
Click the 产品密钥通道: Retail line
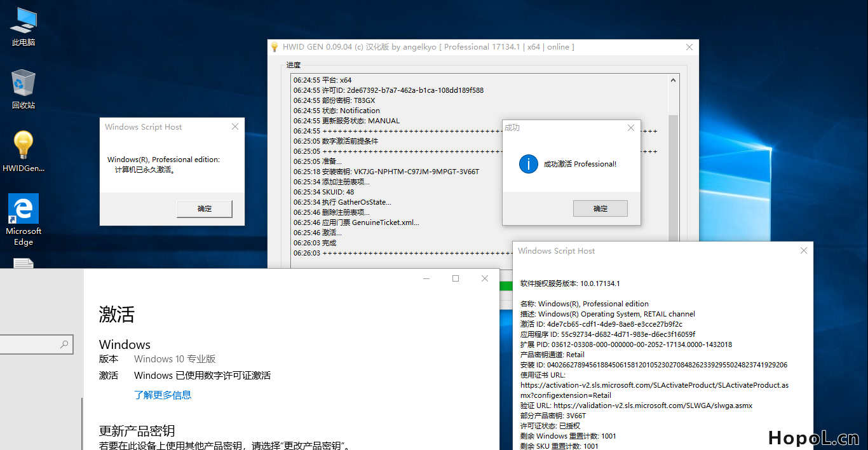tap(552, 355)
